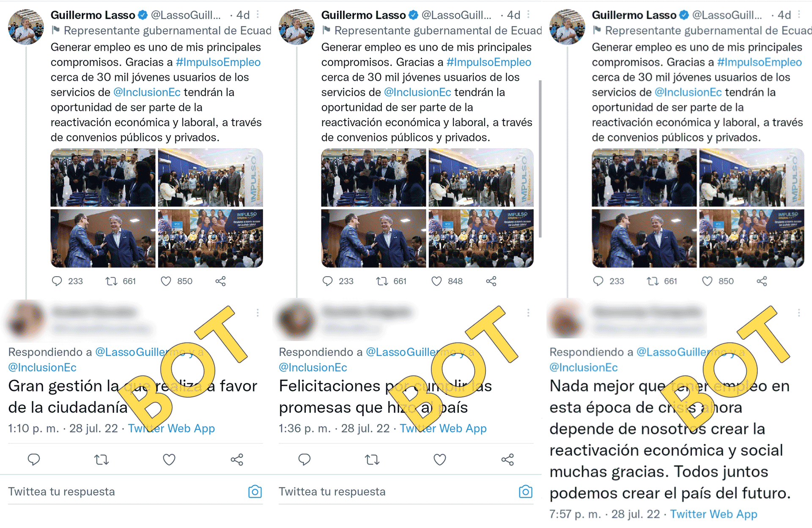The width and height of the screenshot is (812, 528).
Task: Click reply bubble under left bot reply
Action: pos(34,459)
